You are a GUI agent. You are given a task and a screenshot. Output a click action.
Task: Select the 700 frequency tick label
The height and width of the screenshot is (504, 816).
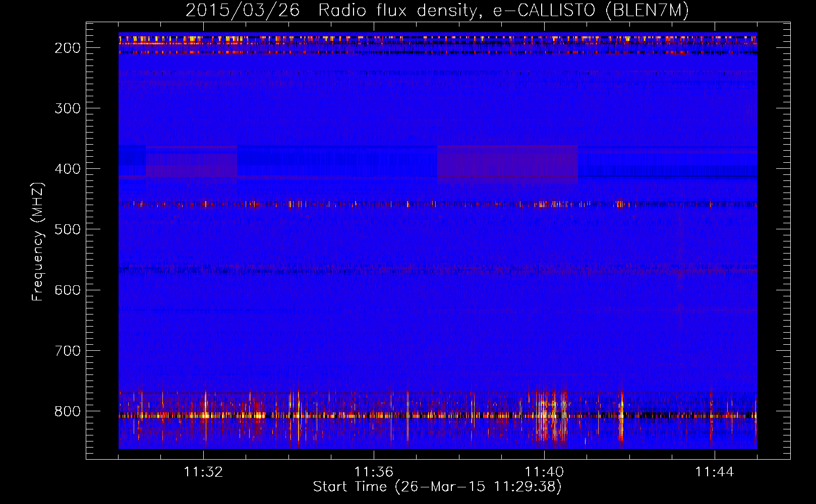click(x=68, y=350)
